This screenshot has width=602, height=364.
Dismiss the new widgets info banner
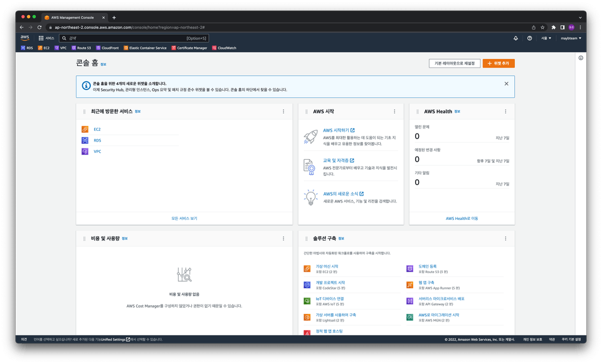pos(507,83)
